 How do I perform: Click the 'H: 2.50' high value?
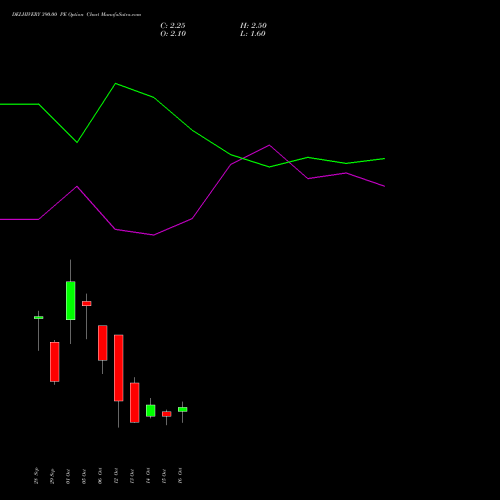253,26
